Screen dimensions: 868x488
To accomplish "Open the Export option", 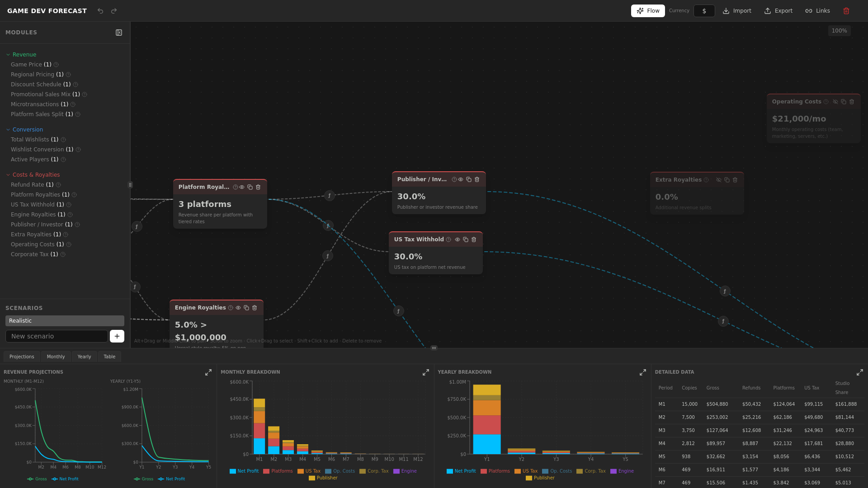I will point(778,11).
